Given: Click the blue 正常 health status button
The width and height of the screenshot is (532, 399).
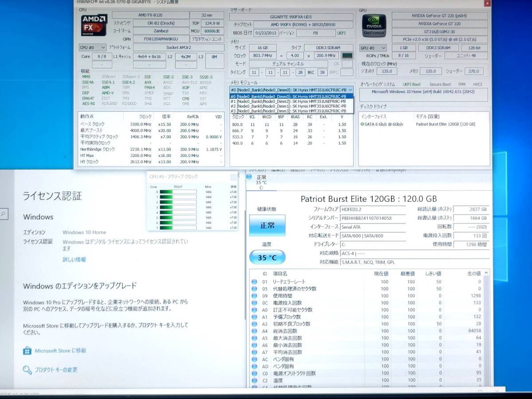Looking at the screenshot, I should pos(267,226).
